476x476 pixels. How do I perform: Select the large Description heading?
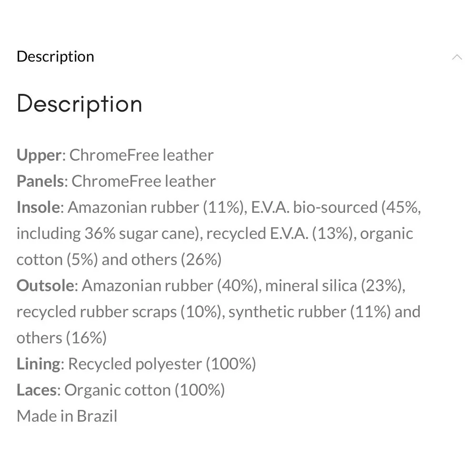pos(79,104)
